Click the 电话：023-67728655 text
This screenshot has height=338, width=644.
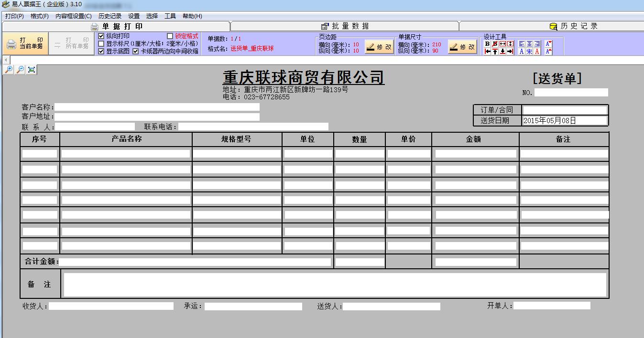(x=256, y=97)
